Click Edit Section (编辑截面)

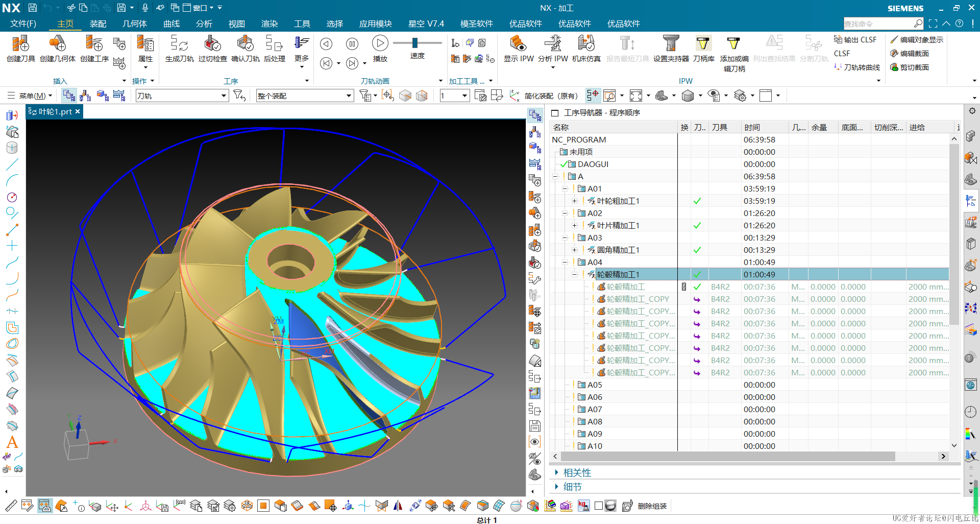[x=910, y=53]
